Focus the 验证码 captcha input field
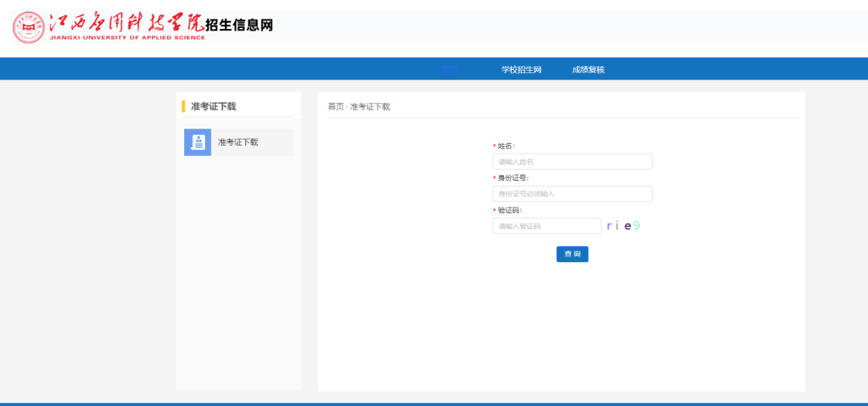The width and height of the screenshot is (868, 406). (x=547, y=226)
